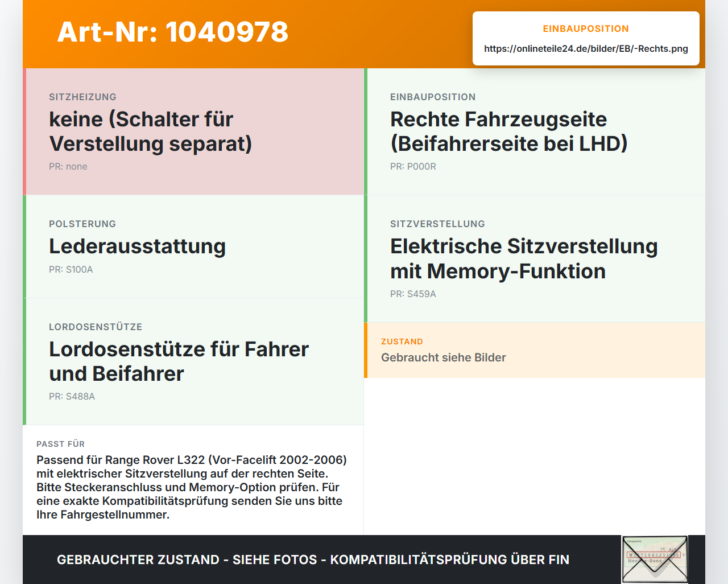Click the LORDOSENSTÜTZE section label
The image size is (728, 584).
point(96,327)
